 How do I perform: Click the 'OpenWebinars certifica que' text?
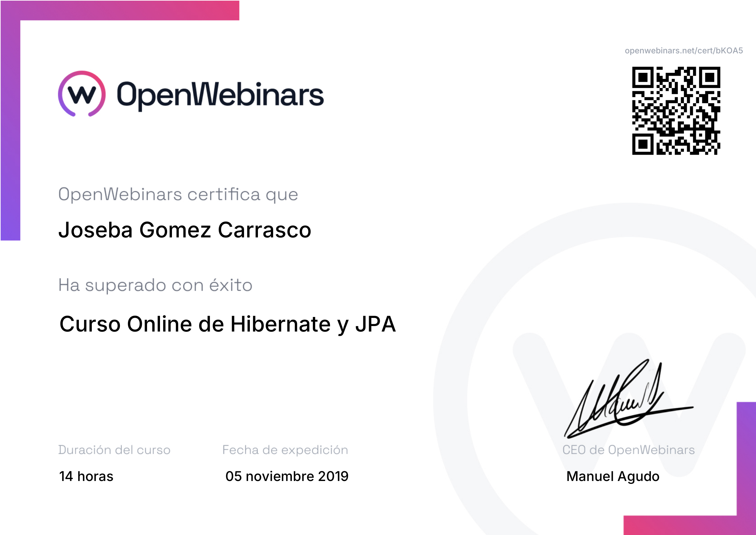178,194
